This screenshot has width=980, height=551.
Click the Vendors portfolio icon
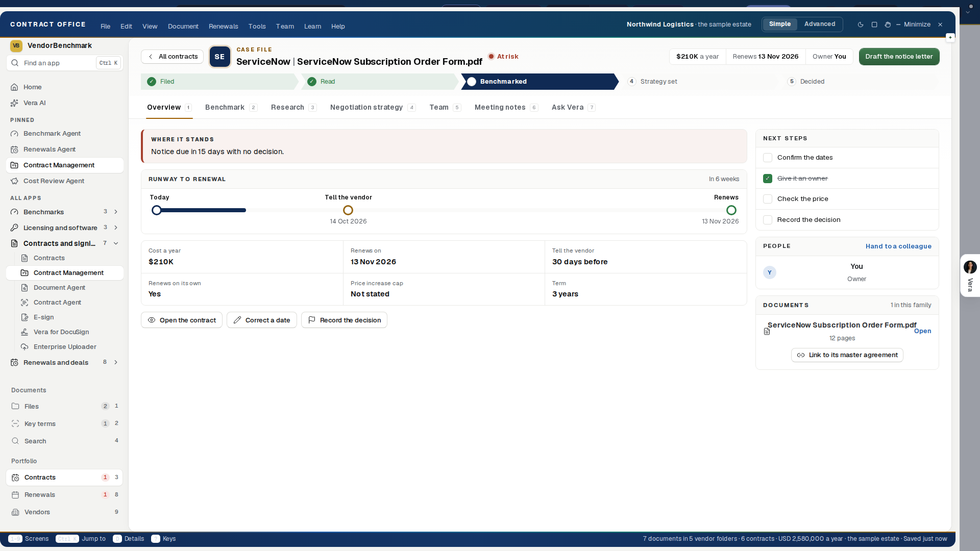[15, 512]
